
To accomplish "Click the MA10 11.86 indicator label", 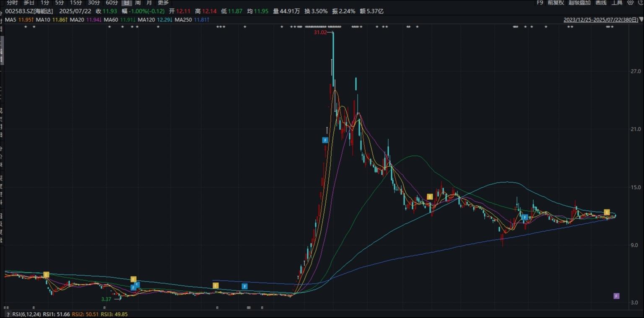I will [x=52, y=20].
